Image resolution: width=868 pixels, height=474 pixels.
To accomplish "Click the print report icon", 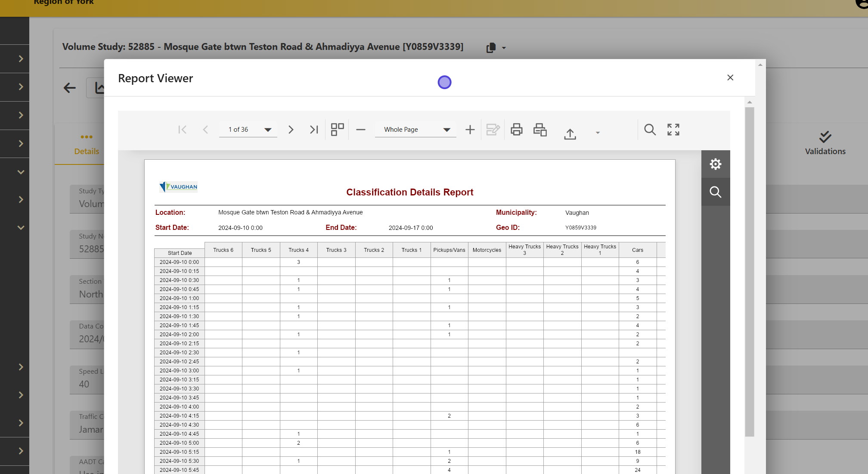I will (x=517, y=130).
